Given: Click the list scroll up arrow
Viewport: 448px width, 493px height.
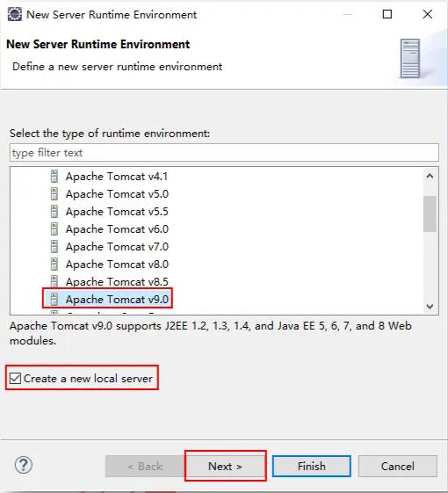Looking at the screenshot, I should pyautogui.click(x=430, y=176).
